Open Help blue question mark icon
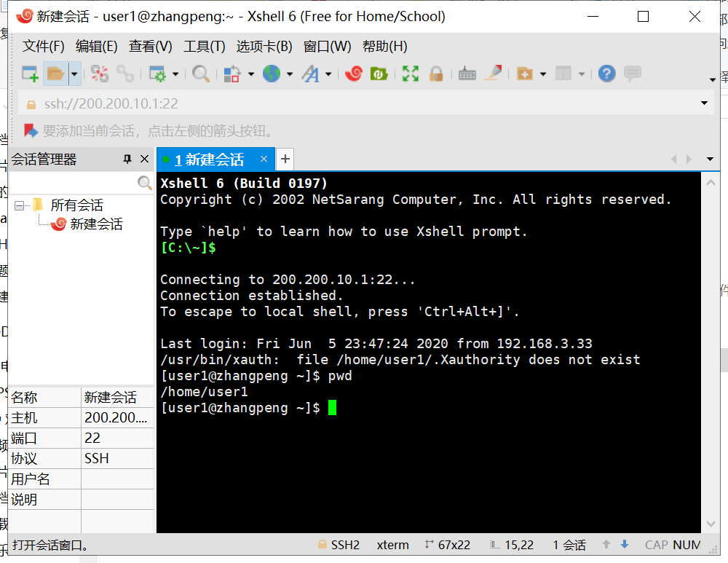The height and width of the screenshot is (563, 728). click(x=607, y=74)
